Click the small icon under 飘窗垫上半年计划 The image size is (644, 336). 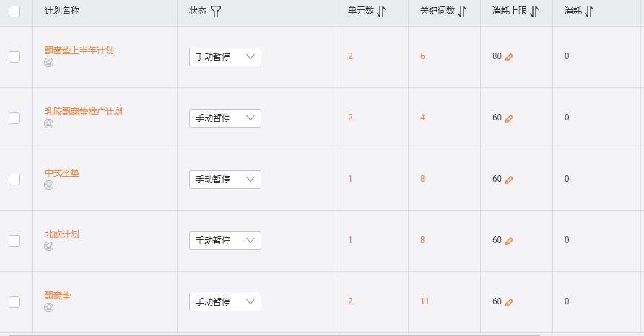pos(49,63)
